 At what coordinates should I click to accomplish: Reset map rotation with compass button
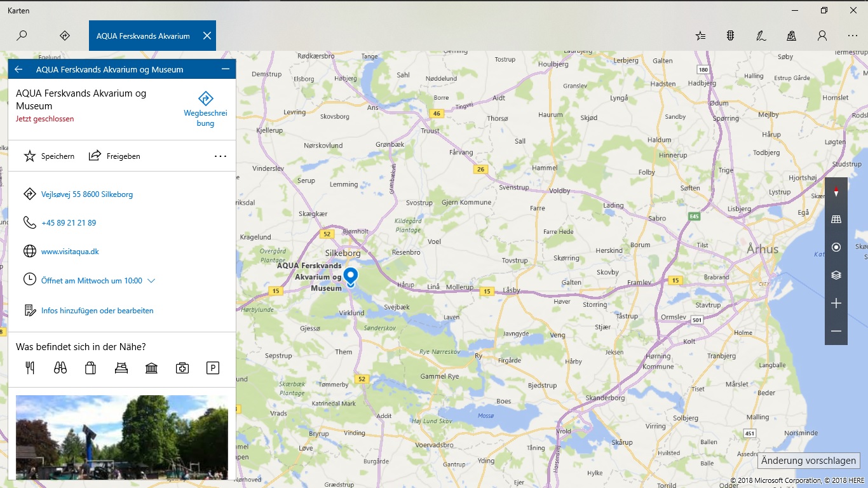(x=836, y=191)
